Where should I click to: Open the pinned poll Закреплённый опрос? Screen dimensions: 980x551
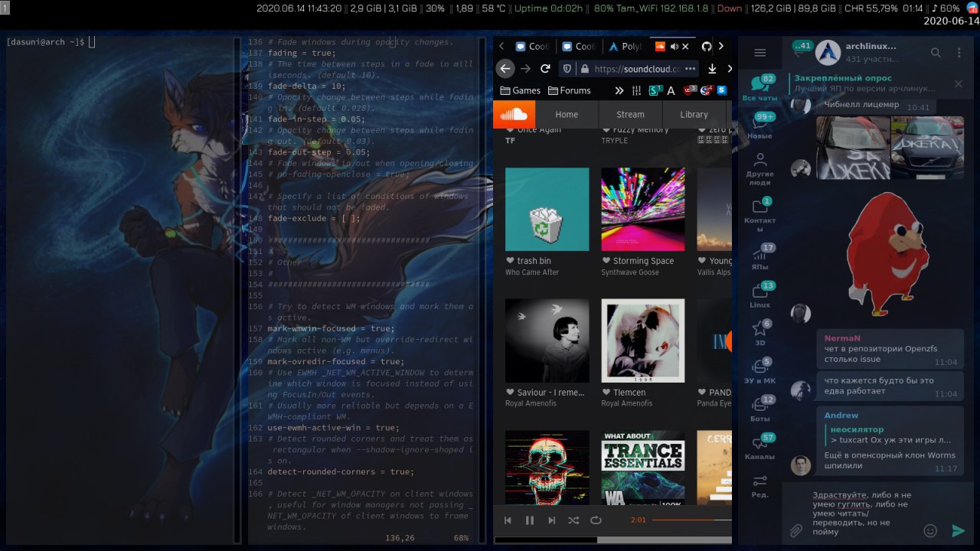coord(865,83)
